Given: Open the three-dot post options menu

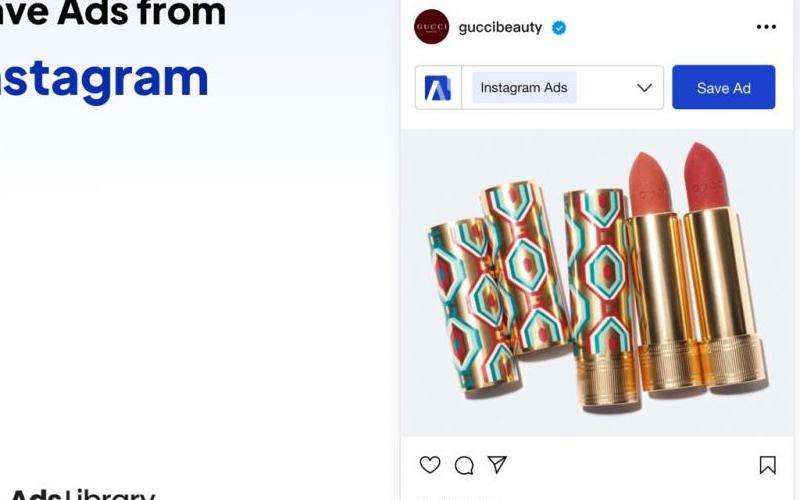Looking at the screenshot, I should (766, 27).
